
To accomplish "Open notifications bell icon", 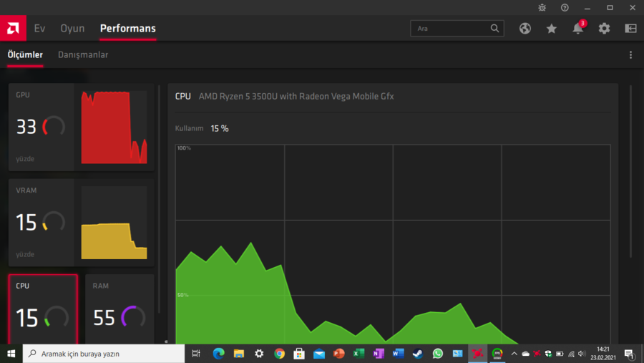I will (x=578, y=28).
